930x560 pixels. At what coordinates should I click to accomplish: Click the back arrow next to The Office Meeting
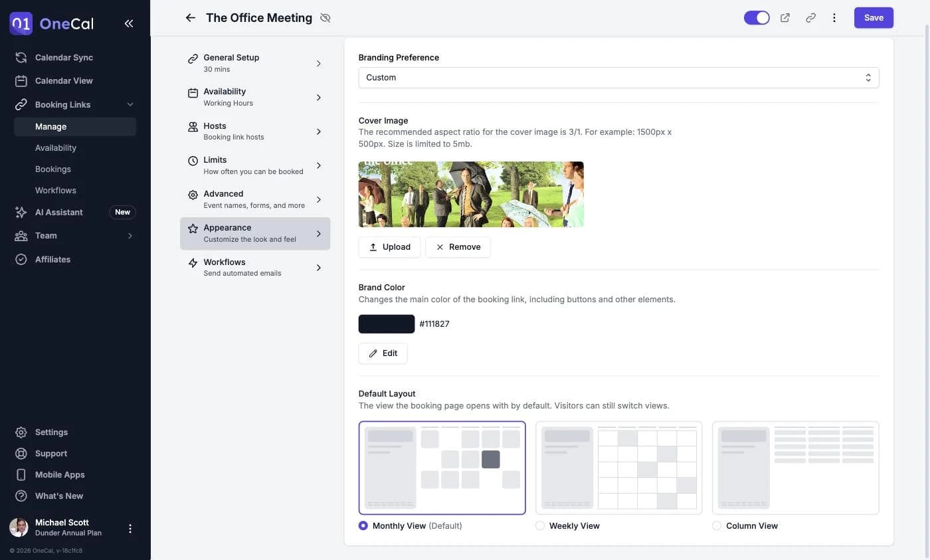click(191, 18)
